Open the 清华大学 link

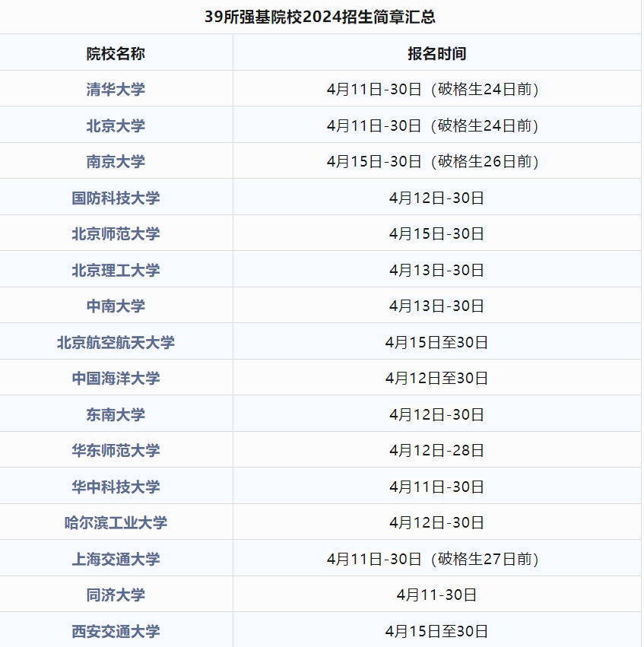(x=116, y=89)
